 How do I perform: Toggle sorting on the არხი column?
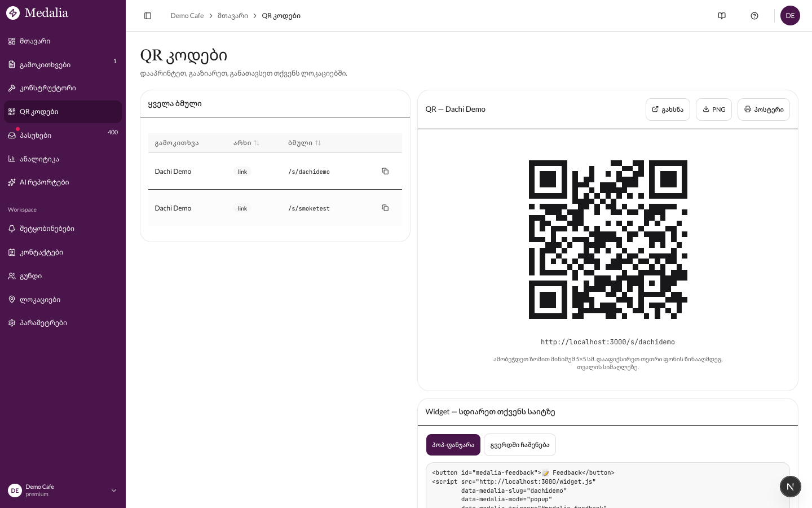[257, 143]
